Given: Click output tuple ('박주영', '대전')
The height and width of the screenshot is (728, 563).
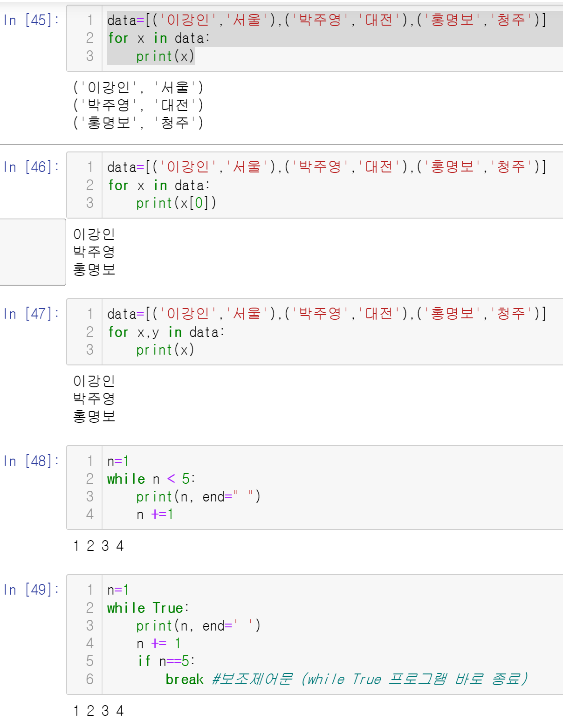Looking at the screenshot, I should tap(138, 105).
